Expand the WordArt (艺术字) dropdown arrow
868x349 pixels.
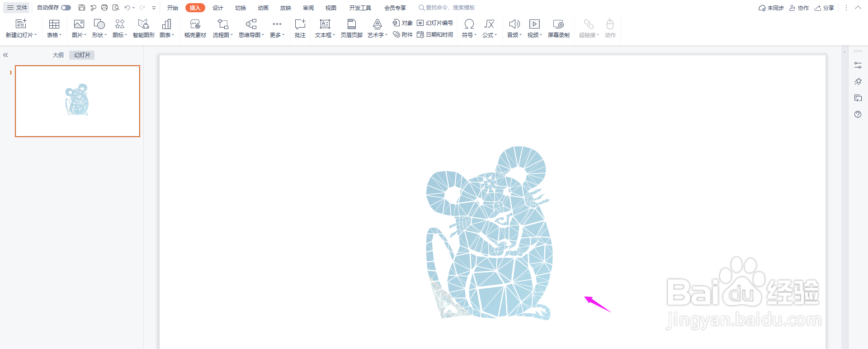[x=387, y=35]
